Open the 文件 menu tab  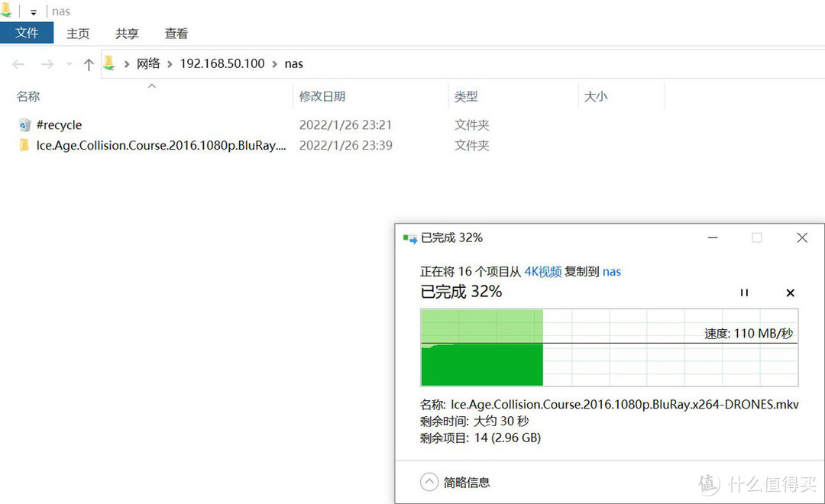[27, 33]
